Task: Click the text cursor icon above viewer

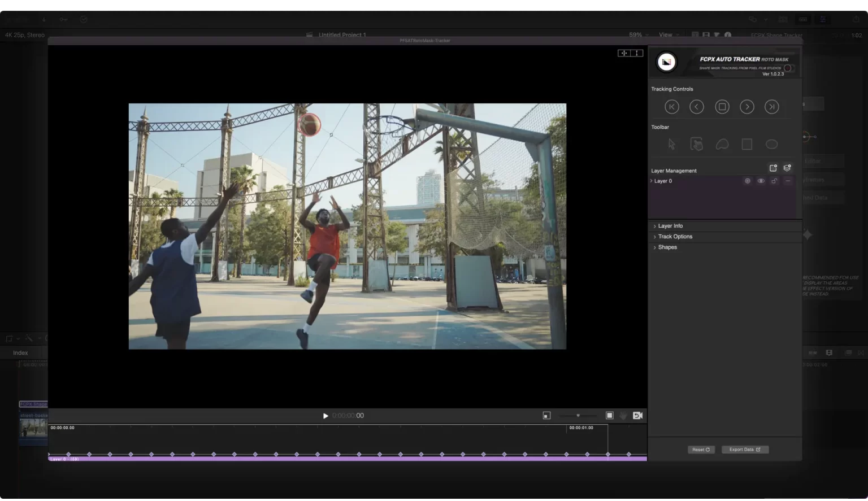Action: point(637,53)
